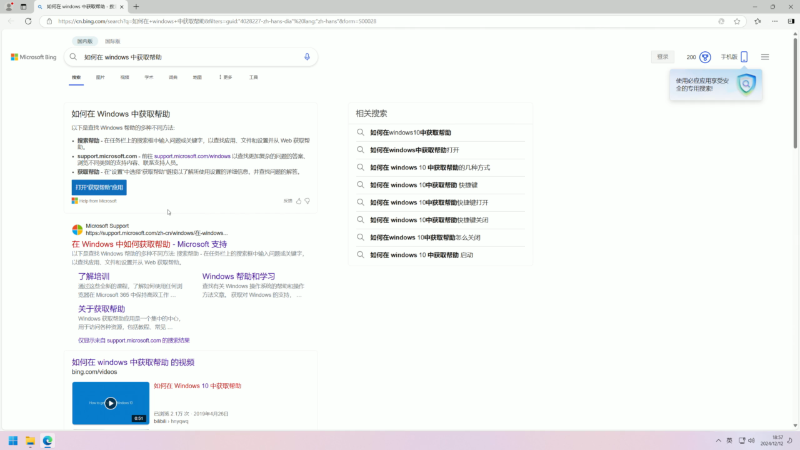Play the 如何在 Windows 10 中获取帮助 video thumbnail
800x450 pixels.
tap(110, 403)
